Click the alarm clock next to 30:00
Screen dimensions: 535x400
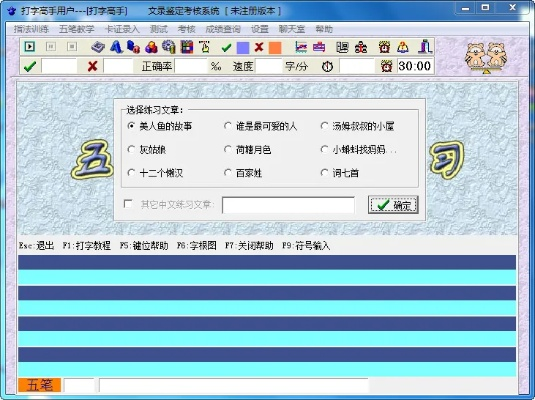click(386, 66)
